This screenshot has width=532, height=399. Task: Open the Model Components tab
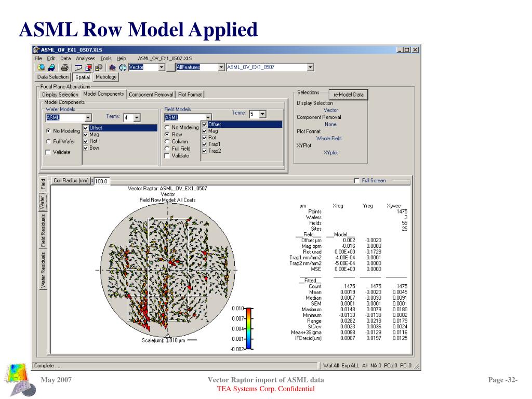(103, 94)
